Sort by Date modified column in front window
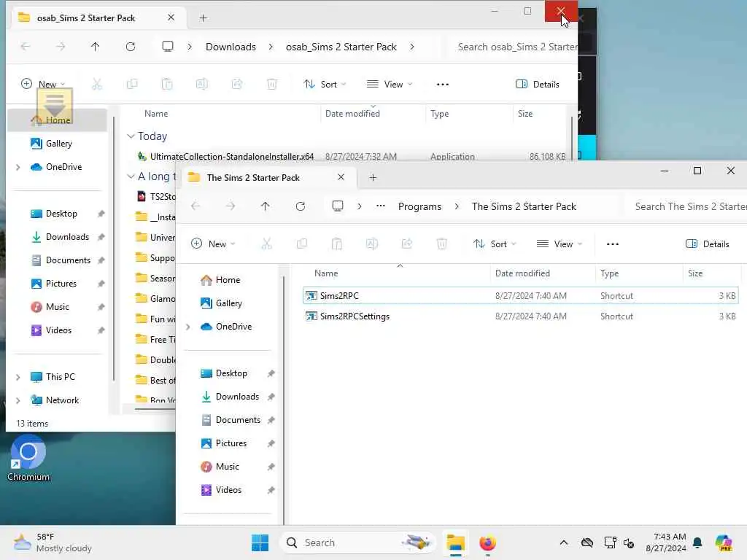 522,273
